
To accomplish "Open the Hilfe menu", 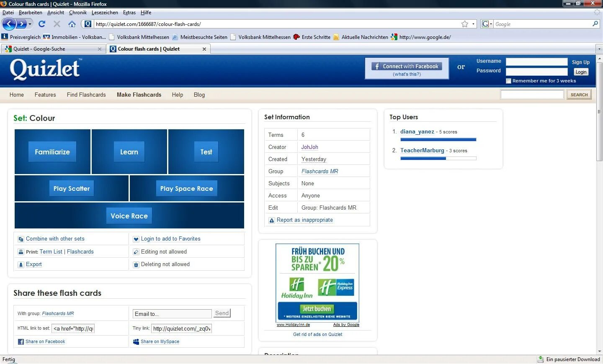I will (x=146, y=13).
